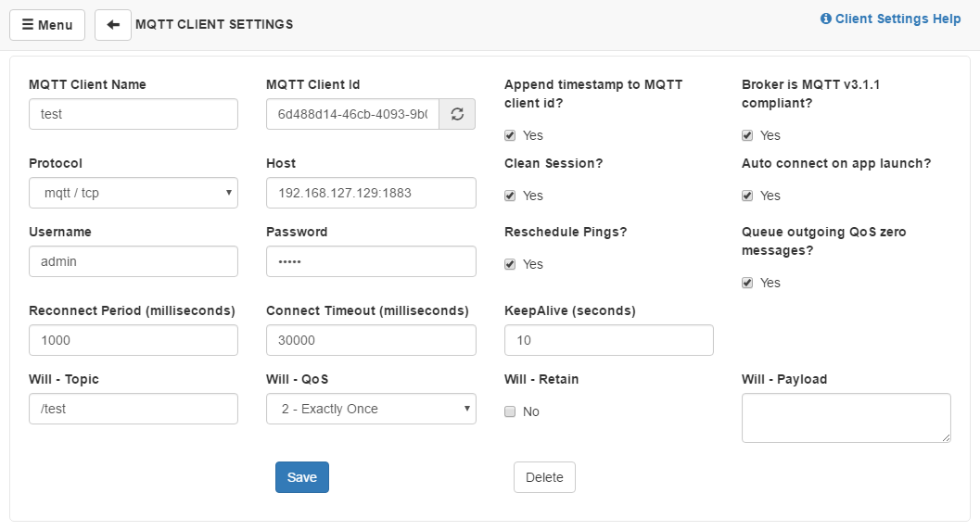
Task: Click the Delete button
Action: 544,477
